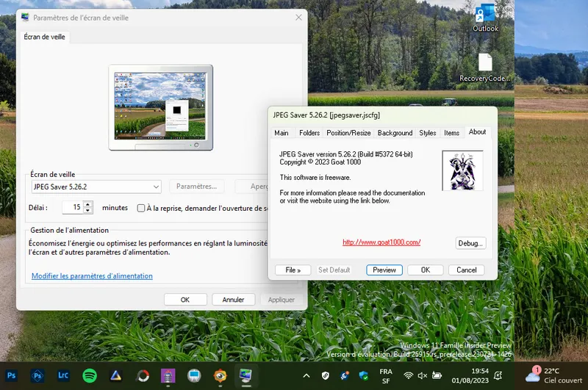Click the blue pen tray icon
Image resolution: width=588 pixels, height=390 pixels.
[345, 375]
